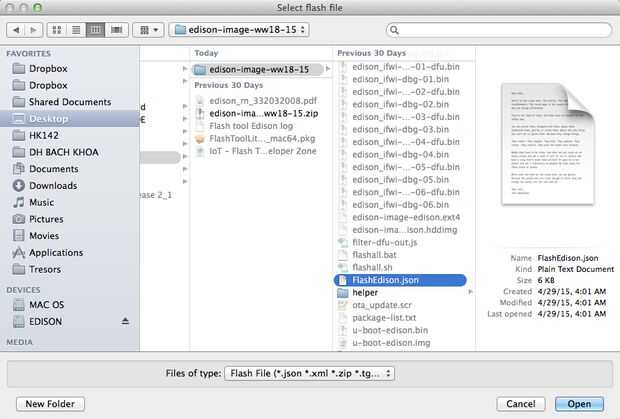Click the New Folder button
Screen dimensions: 620x419
(50, 404)
